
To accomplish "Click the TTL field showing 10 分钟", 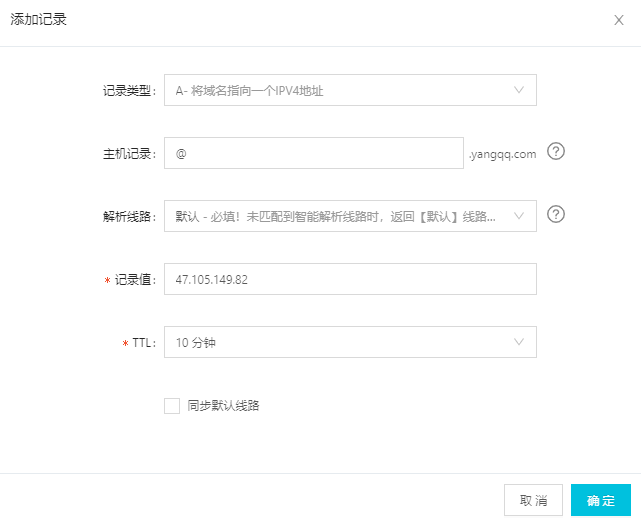I will (340, 342).
